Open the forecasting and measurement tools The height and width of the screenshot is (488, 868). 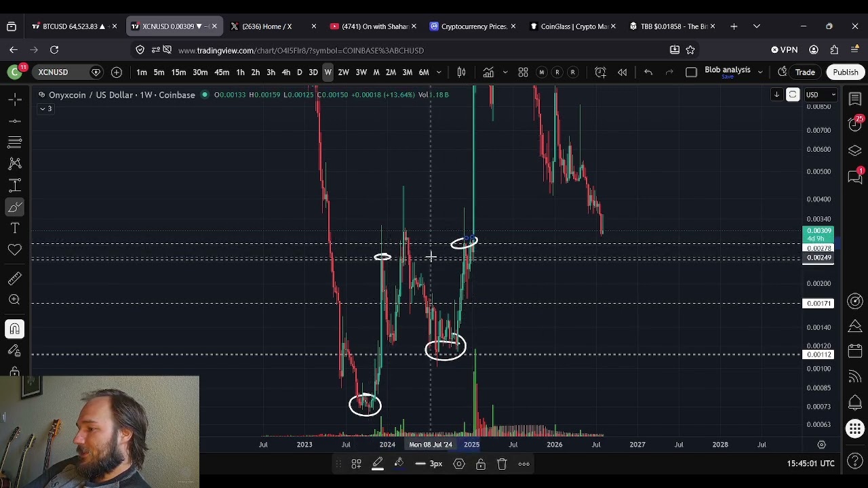coord(14,185)
